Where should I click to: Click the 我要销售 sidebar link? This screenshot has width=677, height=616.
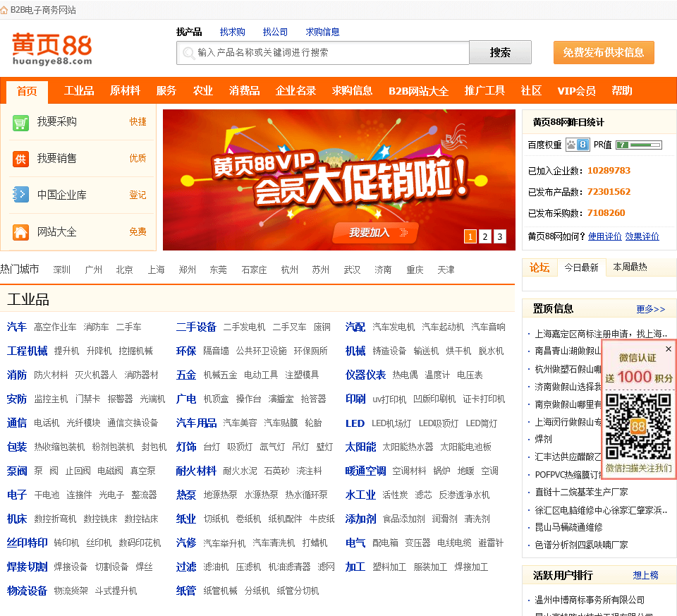click(57, 159)
